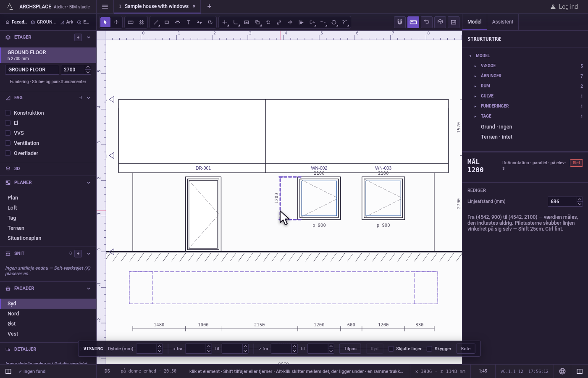The image size is (588, 378).
Task: Collapse the PLANER section chevron
Action: click(89, 183)
